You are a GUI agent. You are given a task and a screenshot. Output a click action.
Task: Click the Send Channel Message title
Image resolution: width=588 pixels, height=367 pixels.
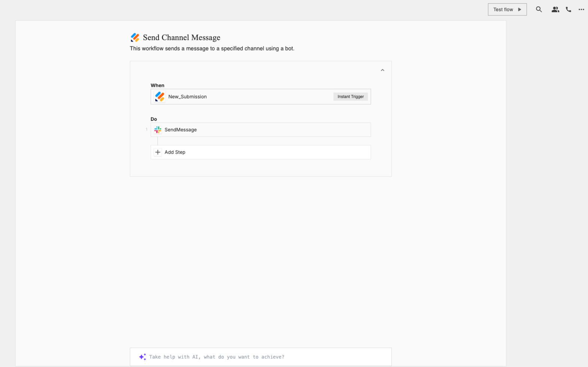coord(181,37)
